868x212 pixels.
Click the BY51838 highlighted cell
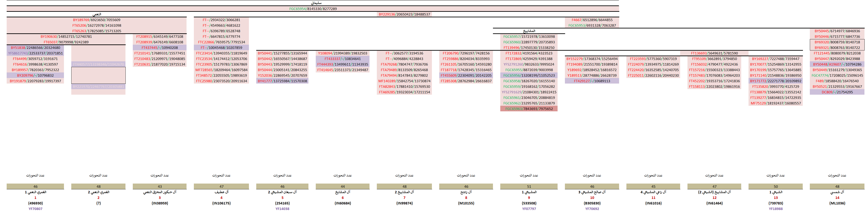(35, 48)
